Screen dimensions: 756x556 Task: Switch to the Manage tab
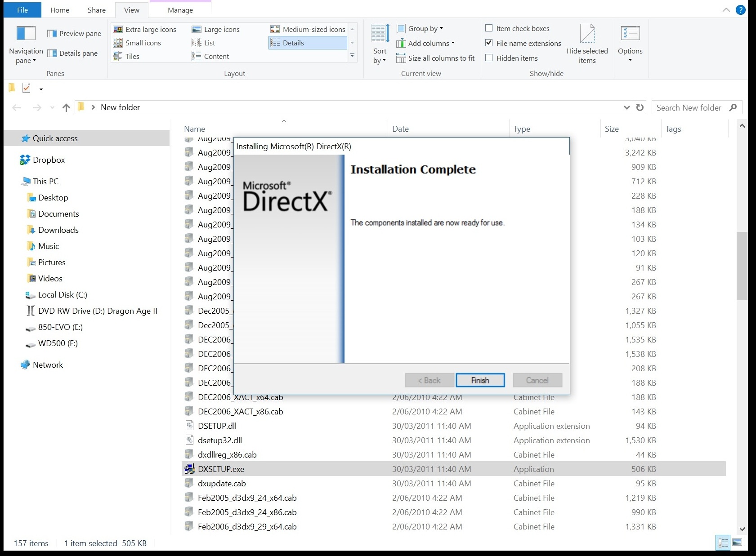(x=180, y=10)
